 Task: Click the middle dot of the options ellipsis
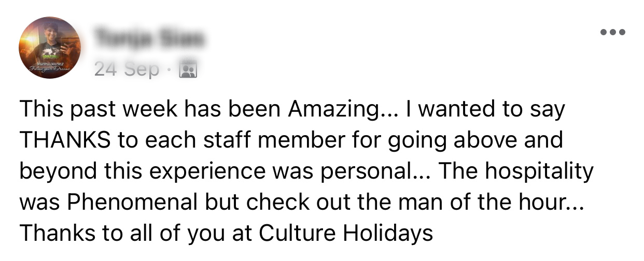[613, 32]
